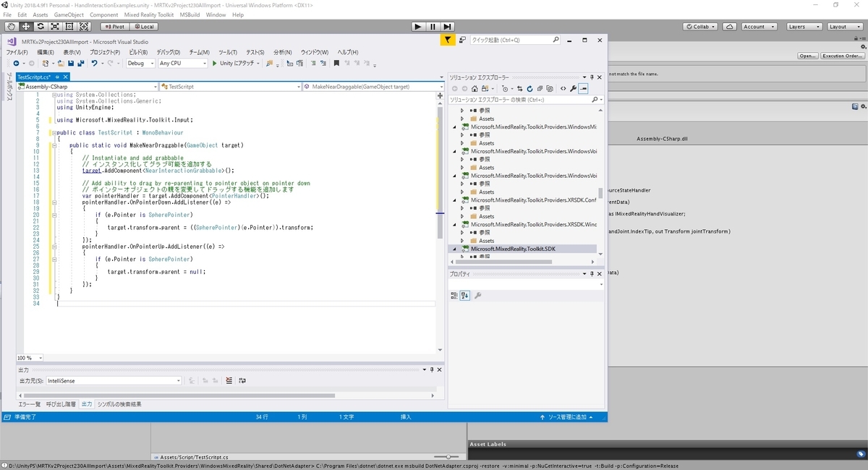
Task: Click categorized view icon in properties panel
Action: (454, 295)
